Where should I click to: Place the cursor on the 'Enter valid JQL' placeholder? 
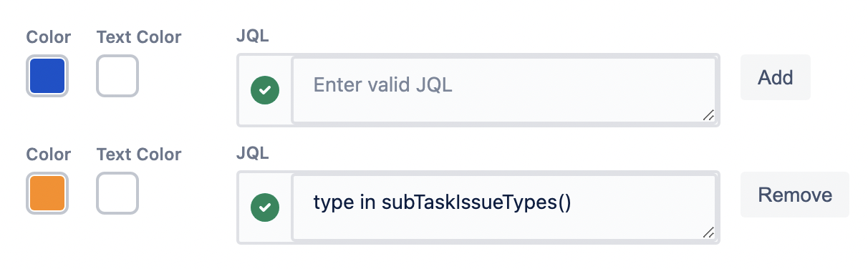point(383,85)
